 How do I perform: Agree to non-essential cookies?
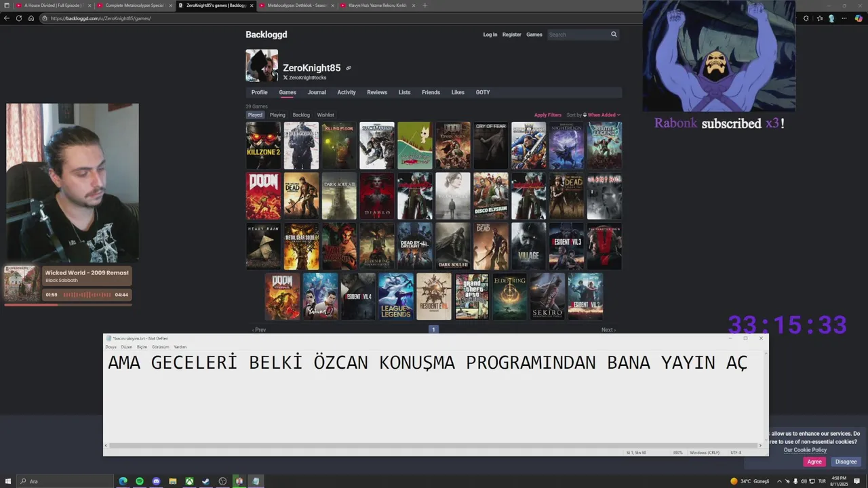(814, 462)
